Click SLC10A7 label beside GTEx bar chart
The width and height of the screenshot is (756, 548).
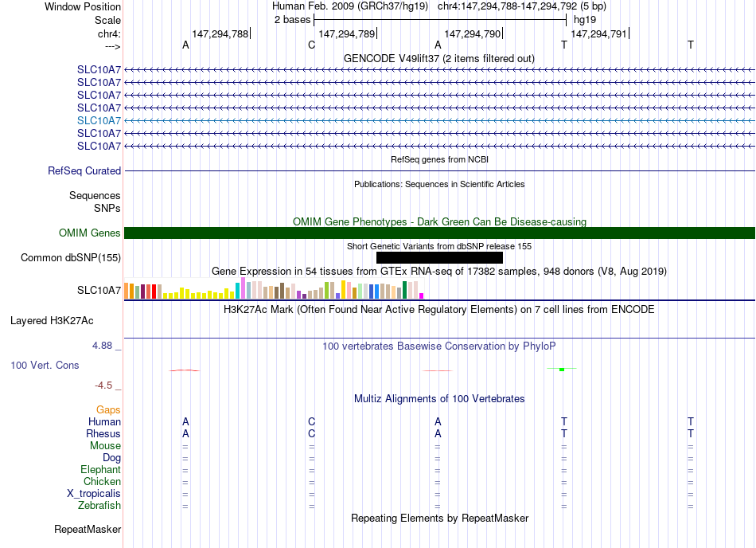[x=99, y=290]
